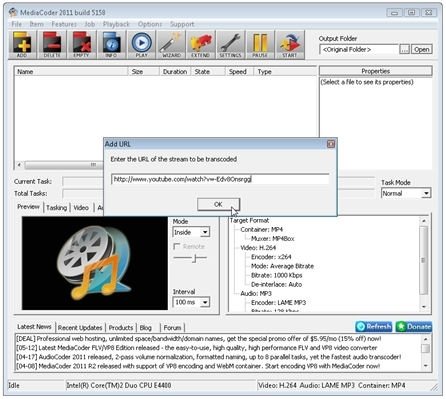Open the EXTEND toolbar icon
The width and height of the screenshot is (446, 399).
pos(201,45)
